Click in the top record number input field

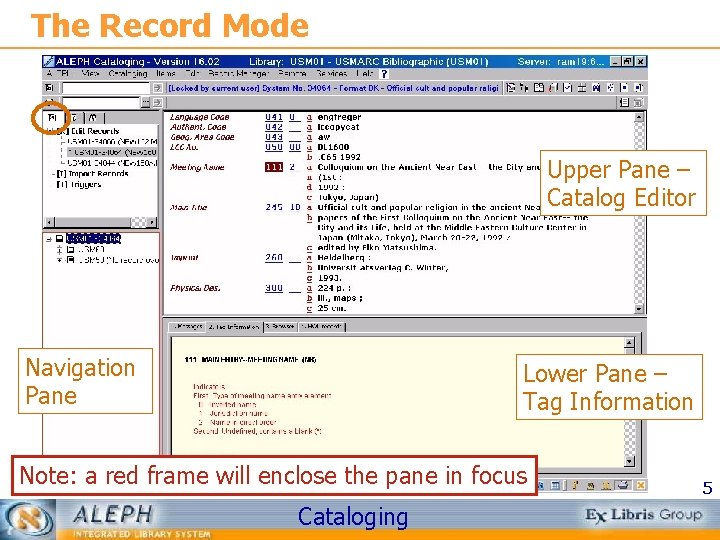(106, 88)
